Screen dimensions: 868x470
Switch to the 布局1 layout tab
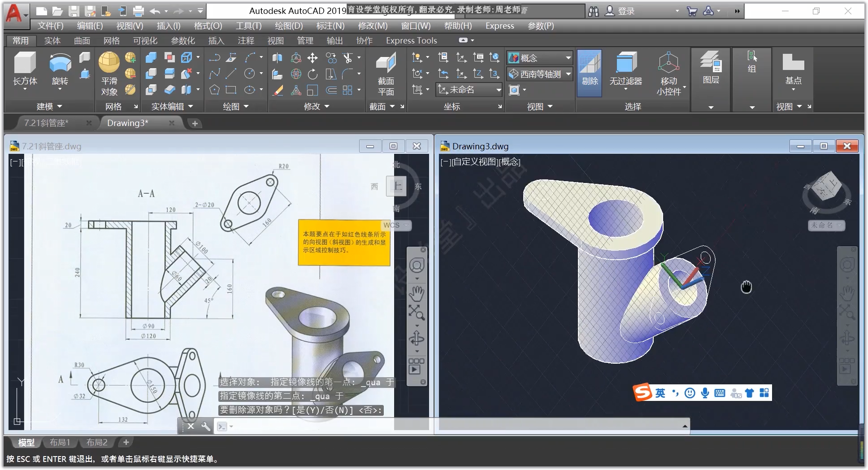(x=60, y=442)
